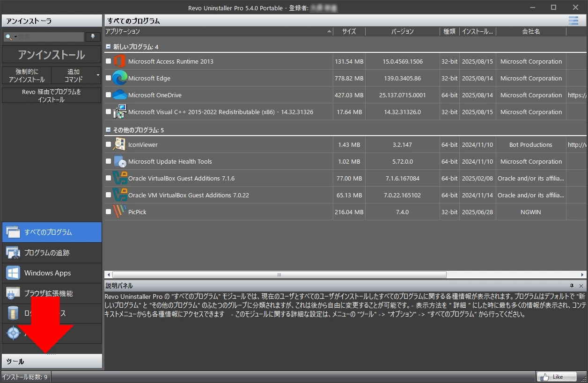This screenshot has height=383, width=588.
Task: Click the pin icon beside search box
Action: point(93,36)
